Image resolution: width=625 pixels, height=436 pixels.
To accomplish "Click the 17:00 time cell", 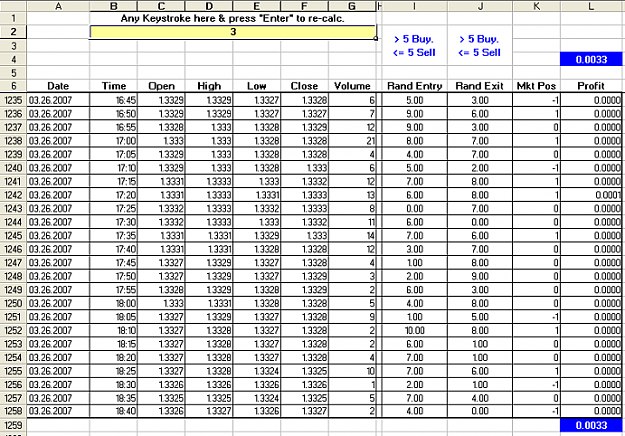I will coord(114,141).
